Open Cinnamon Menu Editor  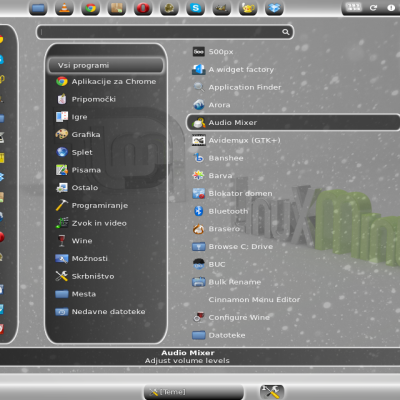pyautogui.click(x=254, y=299)
